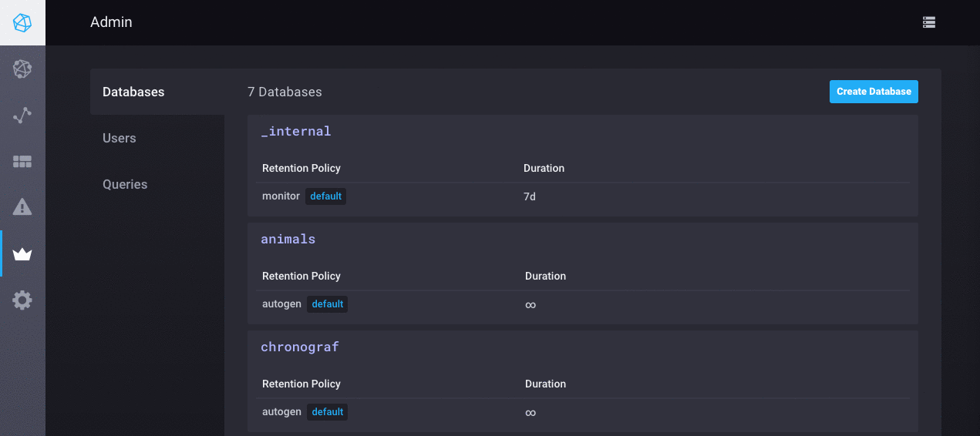Click the animals database name
980x436 pixels.
click(x=288, y=239)
